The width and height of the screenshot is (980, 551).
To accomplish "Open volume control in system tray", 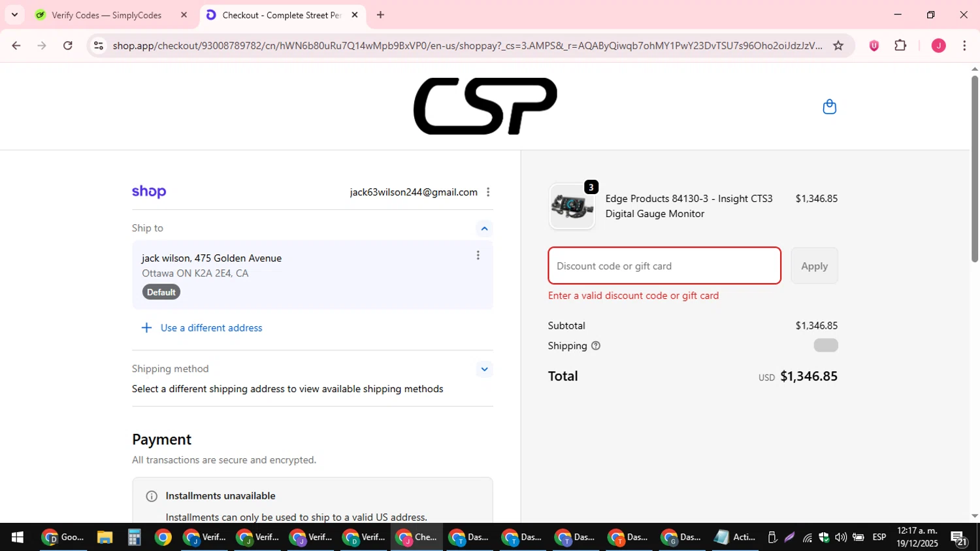I will tap(841, 537).
